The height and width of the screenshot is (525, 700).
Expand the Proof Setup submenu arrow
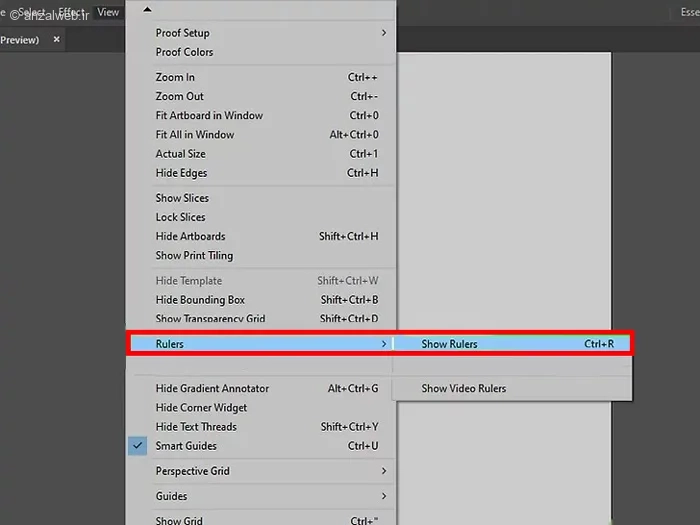[383, 33]
